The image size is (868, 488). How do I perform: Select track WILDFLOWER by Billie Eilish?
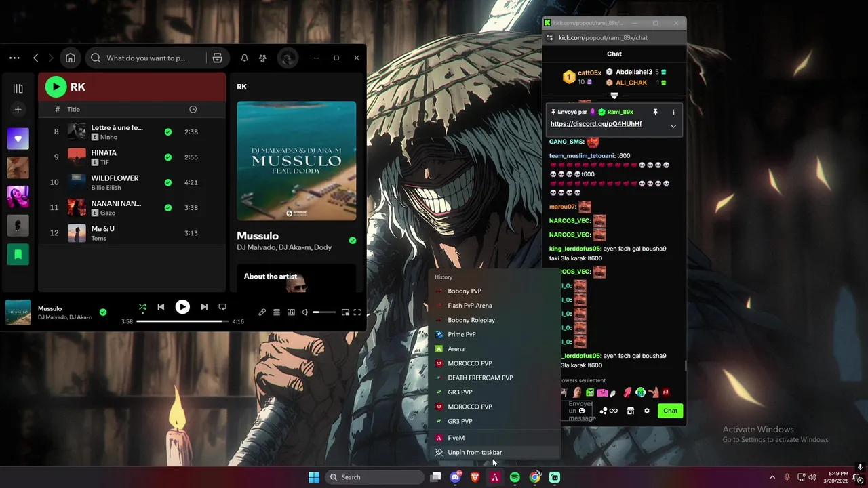(132, 182)
